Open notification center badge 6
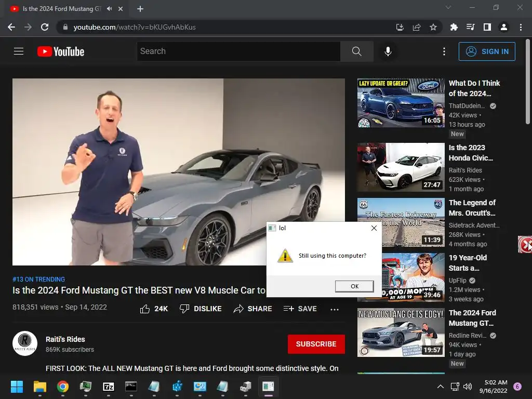 (x=517, y=387)
